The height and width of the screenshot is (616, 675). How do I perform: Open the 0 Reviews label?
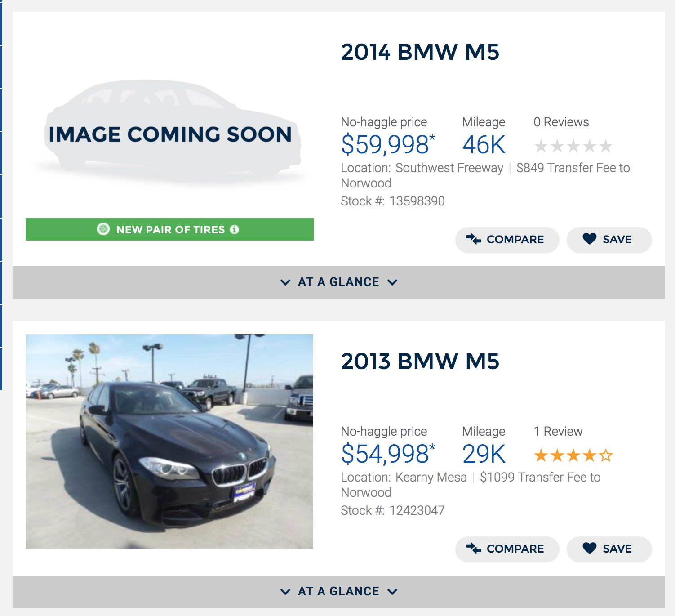[x=561, y=122]
